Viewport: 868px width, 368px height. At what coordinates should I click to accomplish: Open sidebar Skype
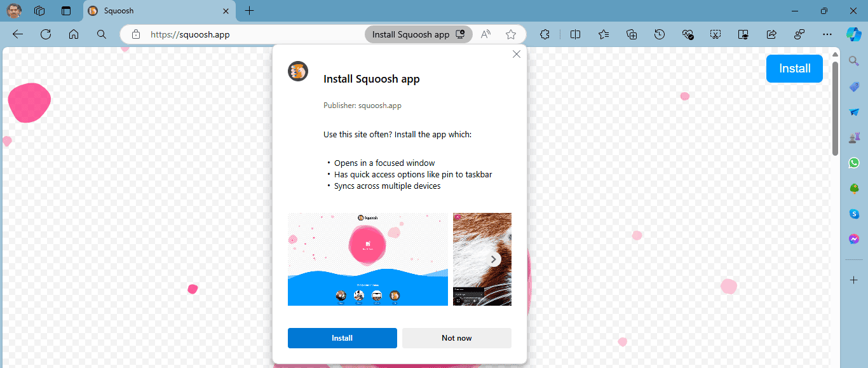tap(854, 214)
